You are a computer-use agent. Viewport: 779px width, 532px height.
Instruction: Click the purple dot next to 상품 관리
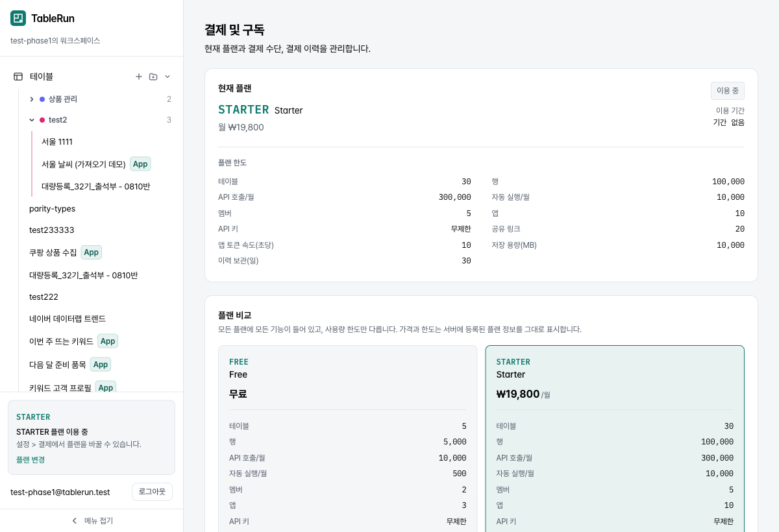(42, 99)
